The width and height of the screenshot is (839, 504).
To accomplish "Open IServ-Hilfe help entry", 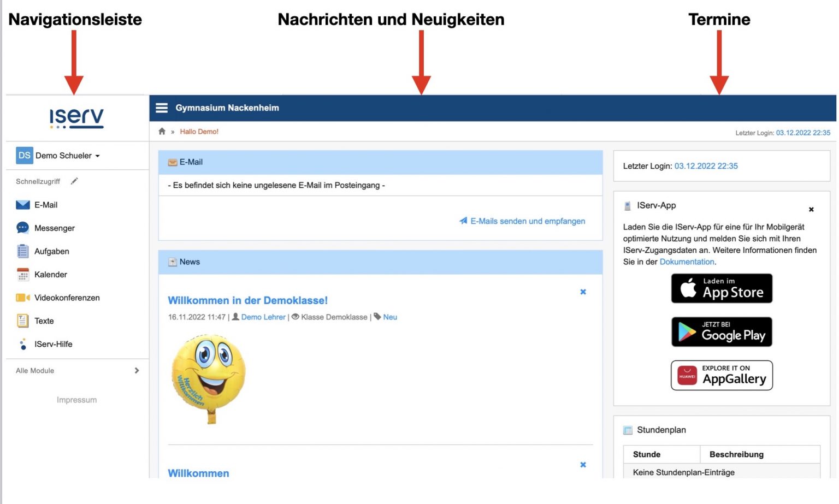I will (x=53, y=345).
